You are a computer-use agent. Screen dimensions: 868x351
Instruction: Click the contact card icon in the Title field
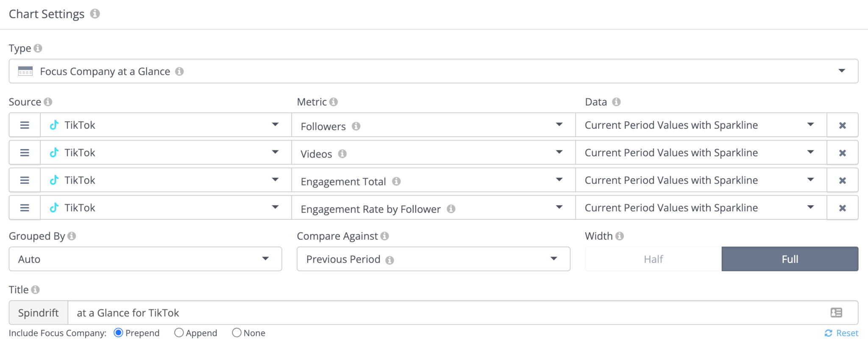pos(836,312)
